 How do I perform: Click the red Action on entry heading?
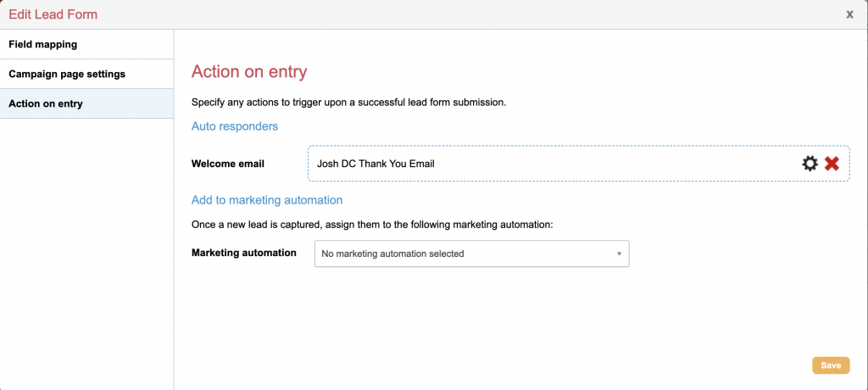249,72
